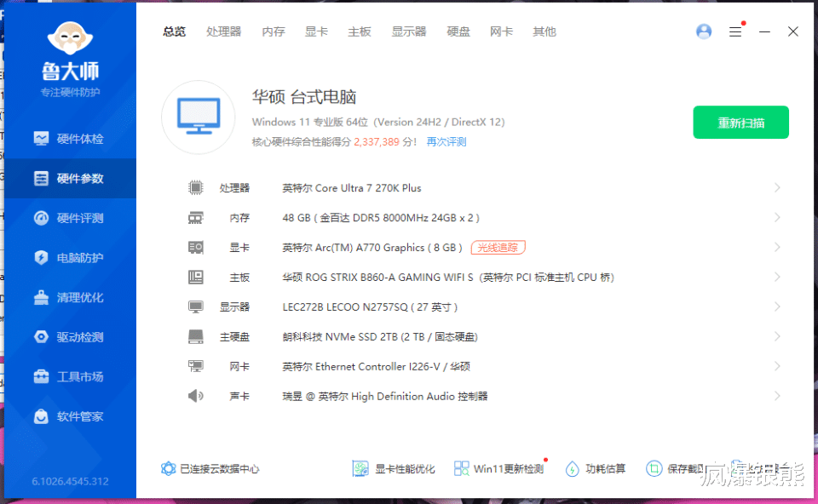Switch to the 总览 tab

click(x=174, y=31)
